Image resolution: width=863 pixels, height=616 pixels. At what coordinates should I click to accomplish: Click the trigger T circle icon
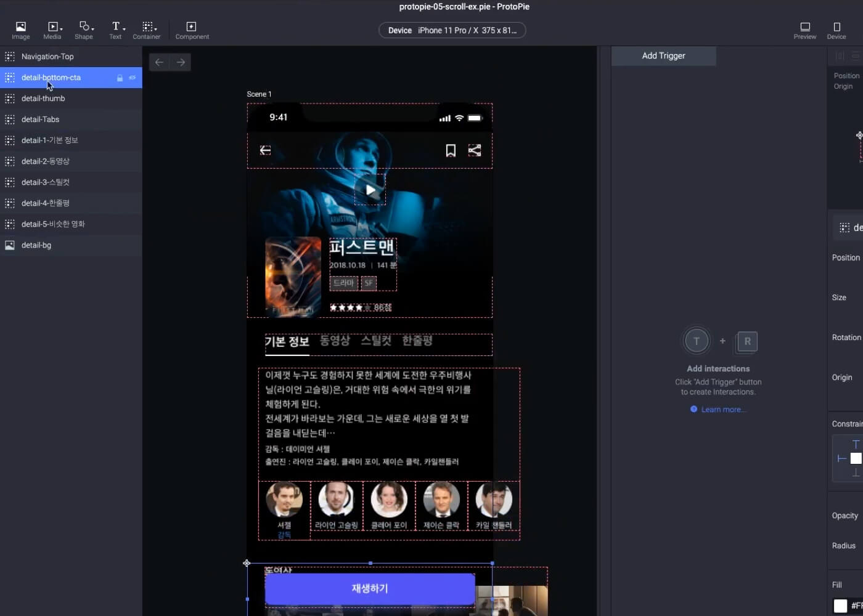(697, 341)
